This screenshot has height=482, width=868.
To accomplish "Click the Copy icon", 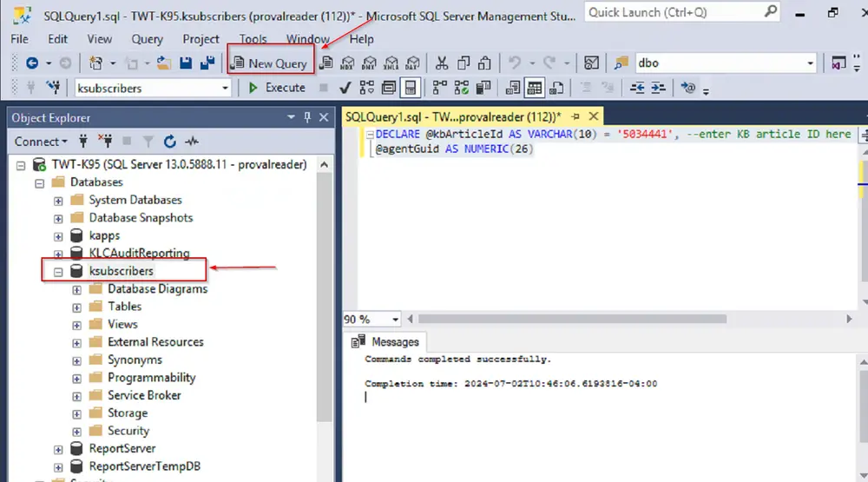I will click(464, 63).
